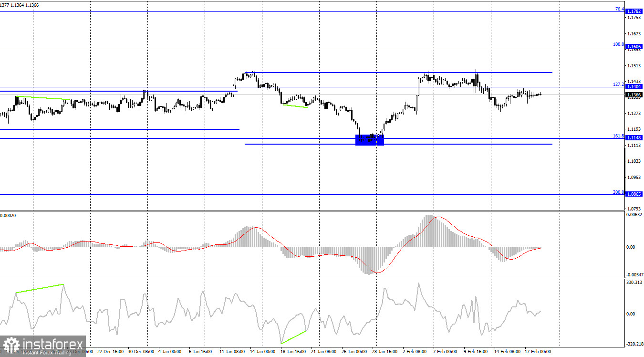Click the current price tag 1.1366
The image size is (644, 357).
pos(634,94)
